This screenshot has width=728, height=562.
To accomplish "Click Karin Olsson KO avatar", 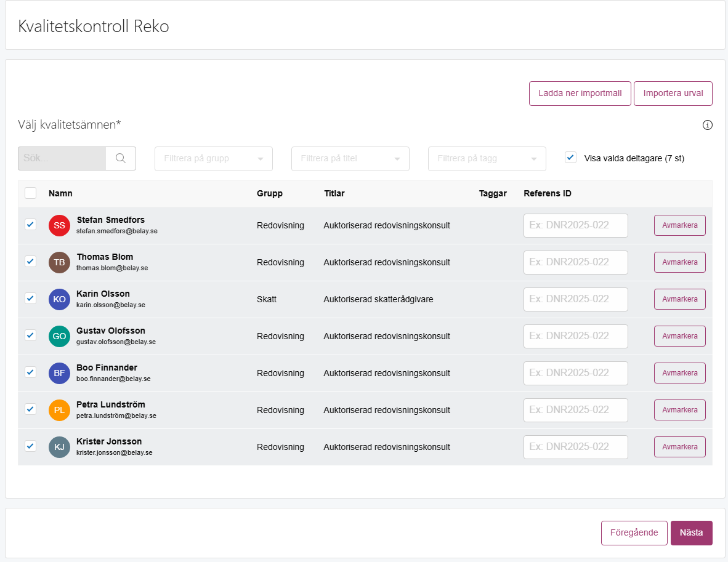I will 59,299.
